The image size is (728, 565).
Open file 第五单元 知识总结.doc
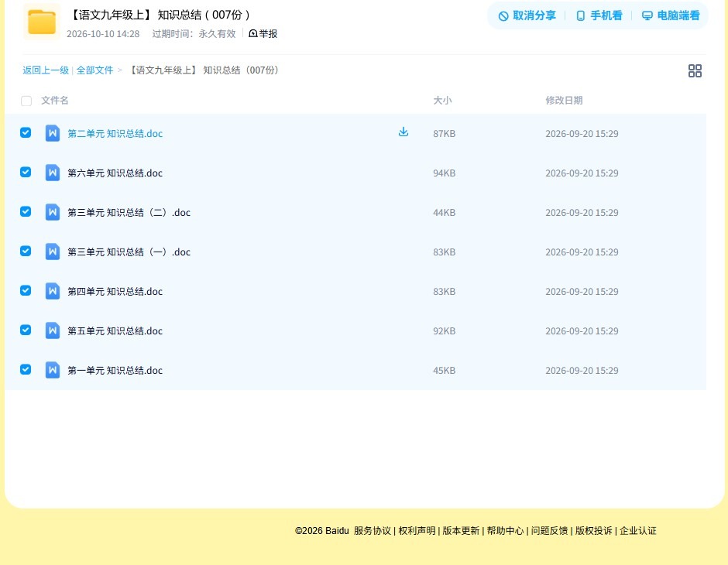tap(115, 330)
